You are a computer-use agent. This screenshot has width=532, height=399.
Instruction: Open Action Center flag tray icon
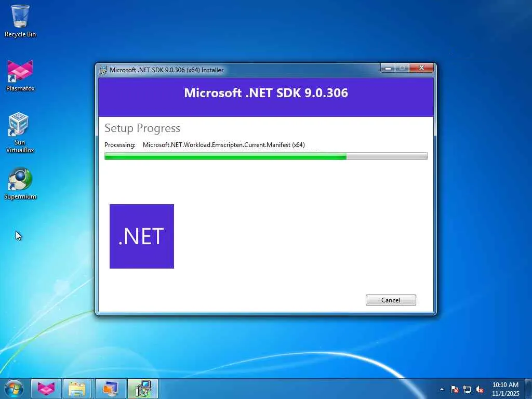[454, 389]
